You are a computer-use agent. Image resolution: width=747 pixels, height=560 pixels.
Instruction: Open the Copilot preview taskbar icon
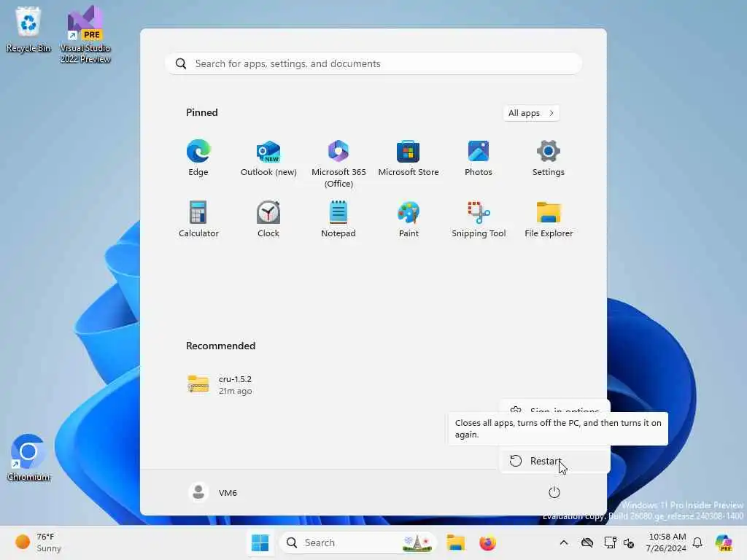tap(724, 542)
